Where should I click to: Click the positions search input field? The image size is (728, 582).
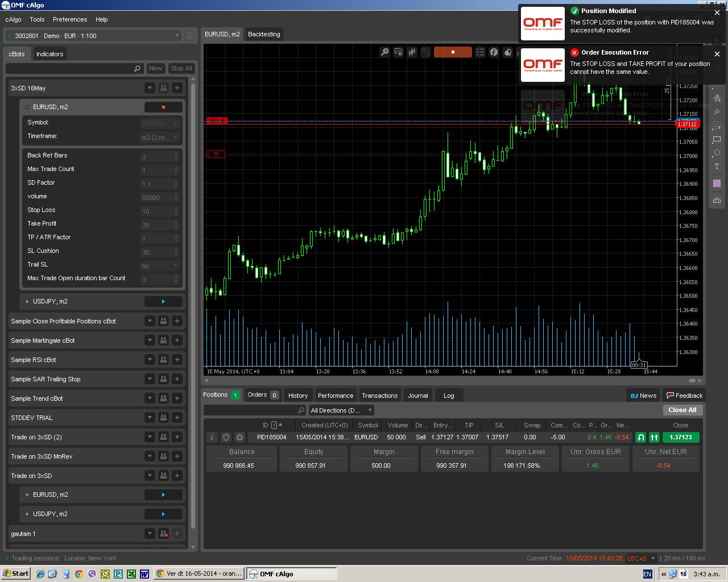tap(255, 410)
